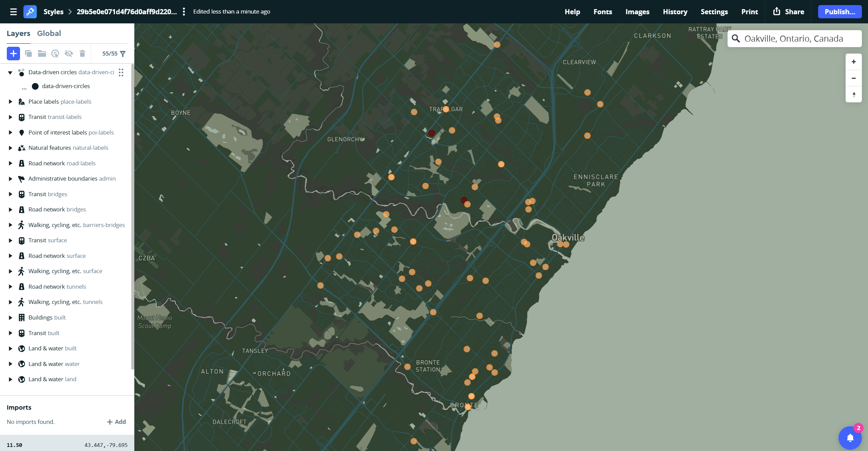This screenshot has height=451, width=868.
Task: Switch to the Global tab
Action: pos(49,33)
